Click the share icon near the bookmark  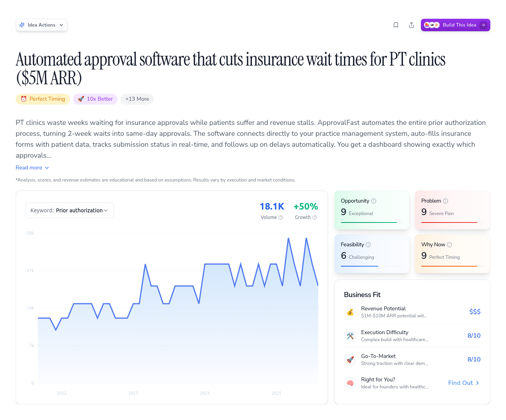412,25
